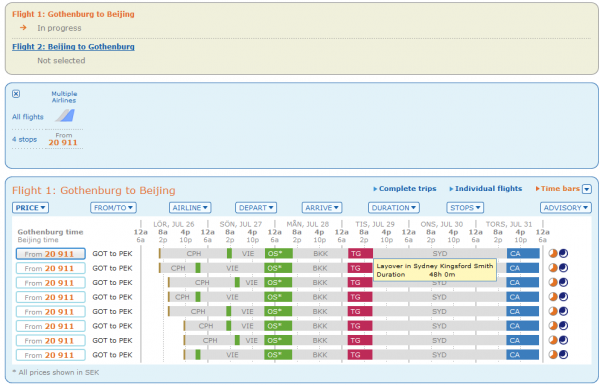The width and height of the screenshot is (600, 385).
Task: Select the All flights filter label
Action: click(x=28, y=117)
